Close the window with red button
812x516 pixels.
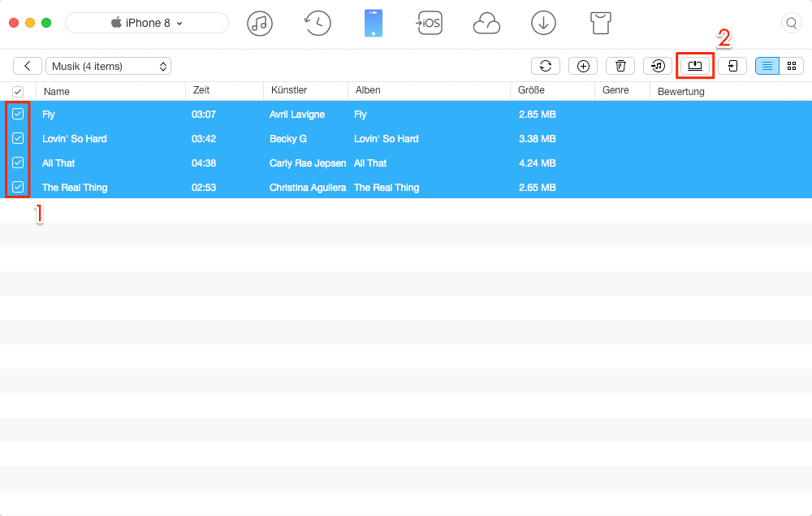(x=14, y=23)
